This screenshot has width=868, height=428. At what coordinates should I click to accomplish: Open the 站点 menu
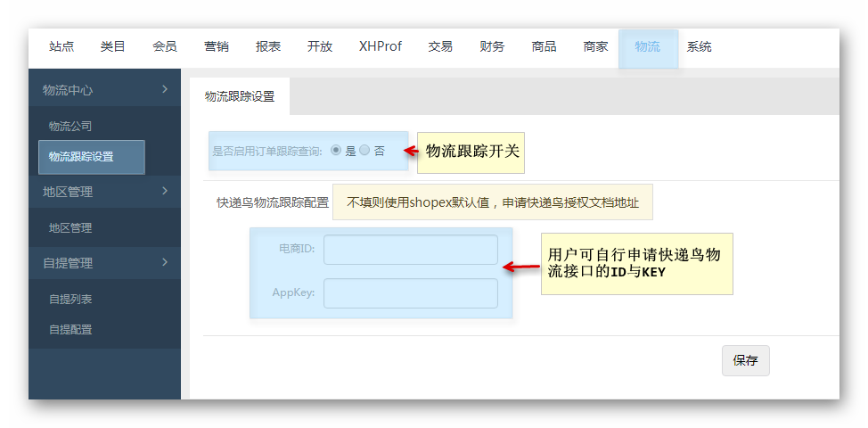pos(61,46)
